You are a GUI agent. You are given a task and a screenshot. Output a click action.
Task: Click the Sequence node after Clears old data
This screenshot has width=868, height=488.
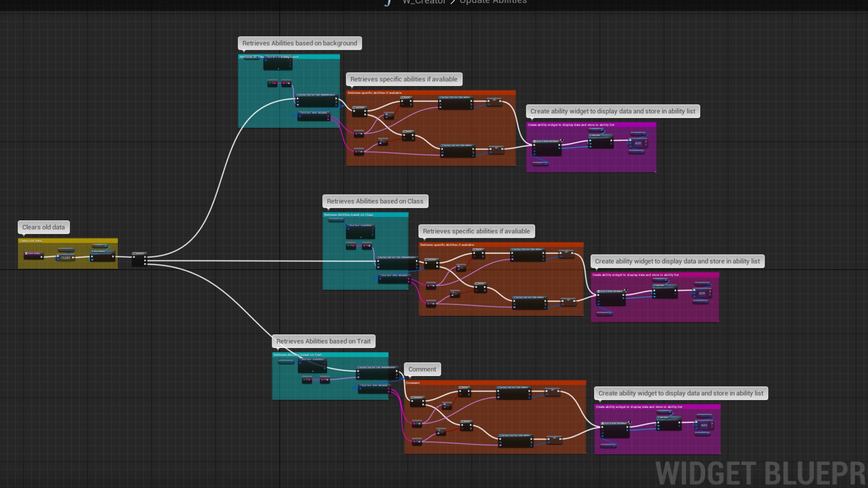pyautogui.click(x=139, y=259)
